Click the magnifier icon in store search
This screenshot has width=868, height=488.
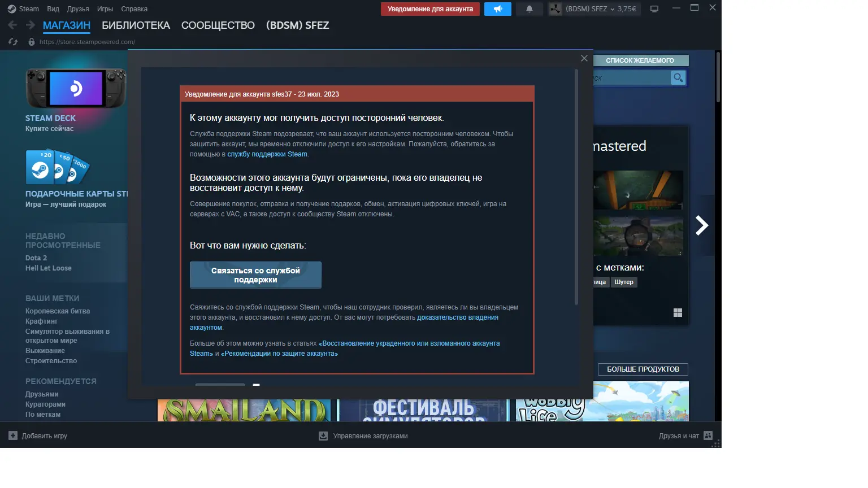pos(678,77)
